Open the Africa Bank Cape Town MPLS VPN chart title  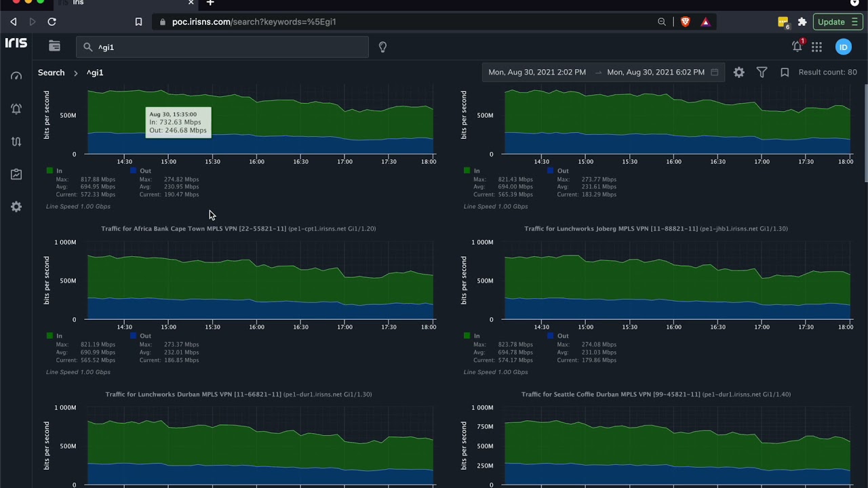239,228
